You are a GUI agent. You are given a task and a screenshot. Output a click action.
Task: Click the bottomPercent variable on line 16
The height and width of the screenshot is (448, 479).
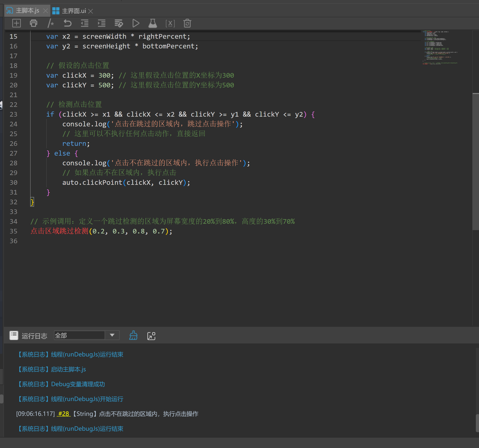point(168,46)
